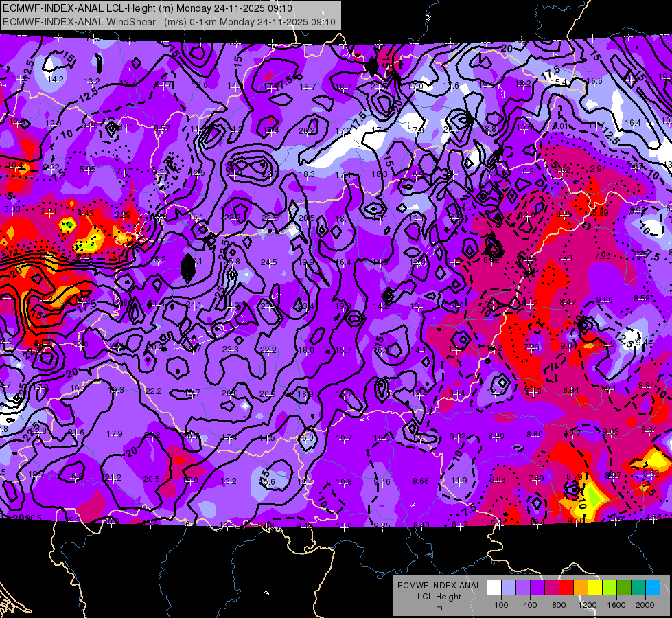Image resolution: width=672 pixels, height=618 pixels.
Task: Click the 8.66 grid point value
Action: pyautogui.click(x=420, y=481)
